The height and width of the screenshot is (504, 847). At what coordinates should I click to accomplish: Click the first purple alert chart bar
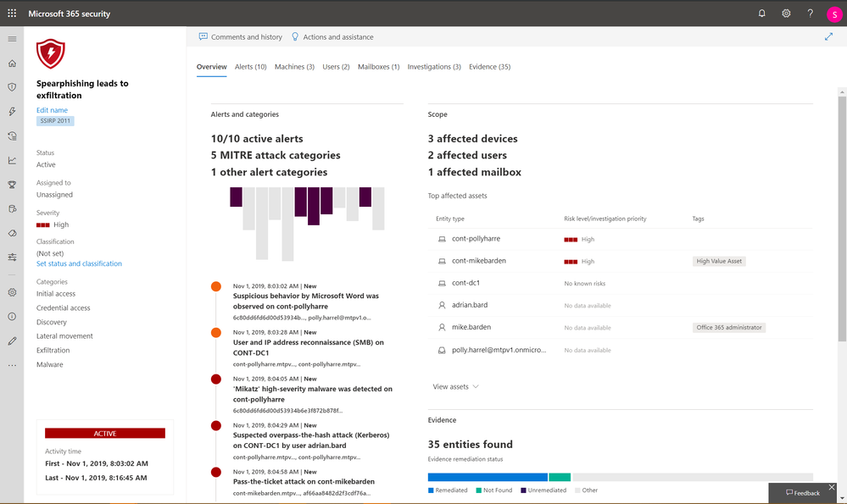[236, 197]
